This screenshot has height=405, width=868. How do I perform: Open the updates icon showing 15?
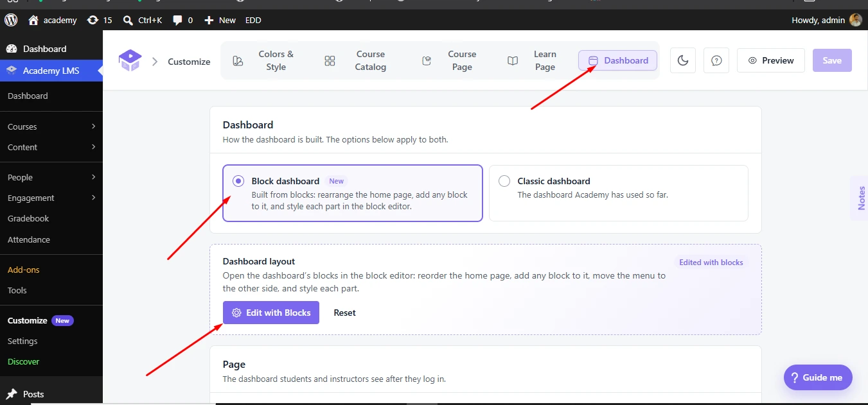pos(93,20)
